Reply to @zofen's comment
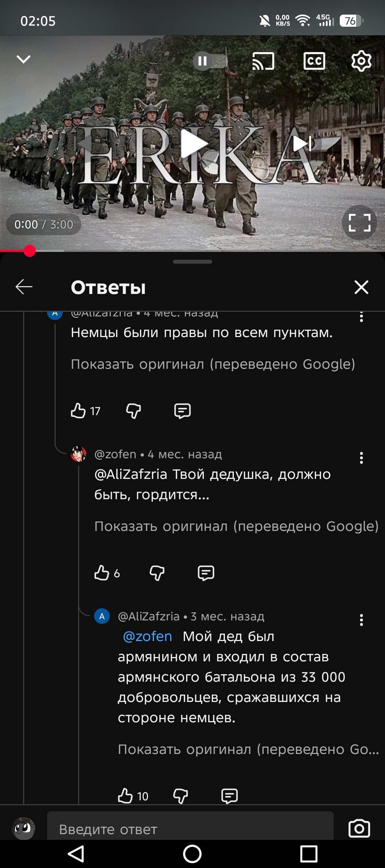 pos(206,573)
